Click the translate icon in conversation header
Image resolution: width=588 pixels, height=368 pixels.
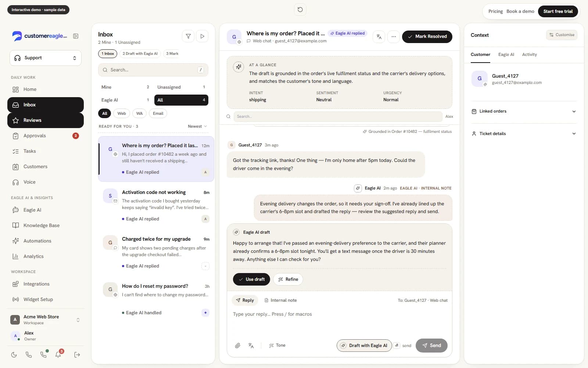379,36
